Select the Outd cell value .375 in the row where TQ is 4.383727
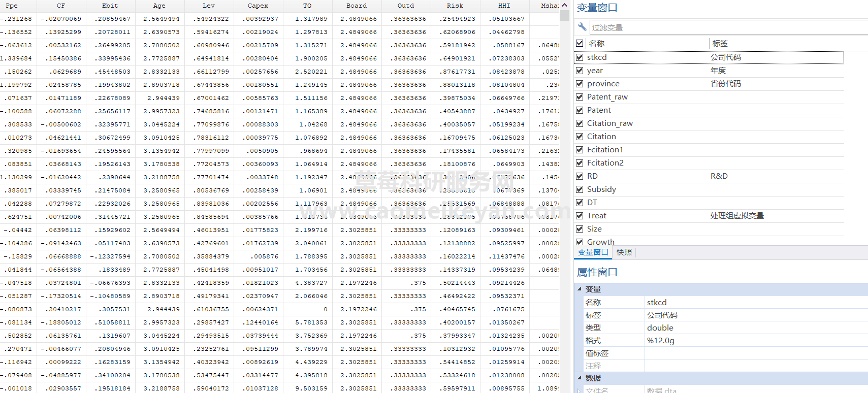 click(406, 283)
